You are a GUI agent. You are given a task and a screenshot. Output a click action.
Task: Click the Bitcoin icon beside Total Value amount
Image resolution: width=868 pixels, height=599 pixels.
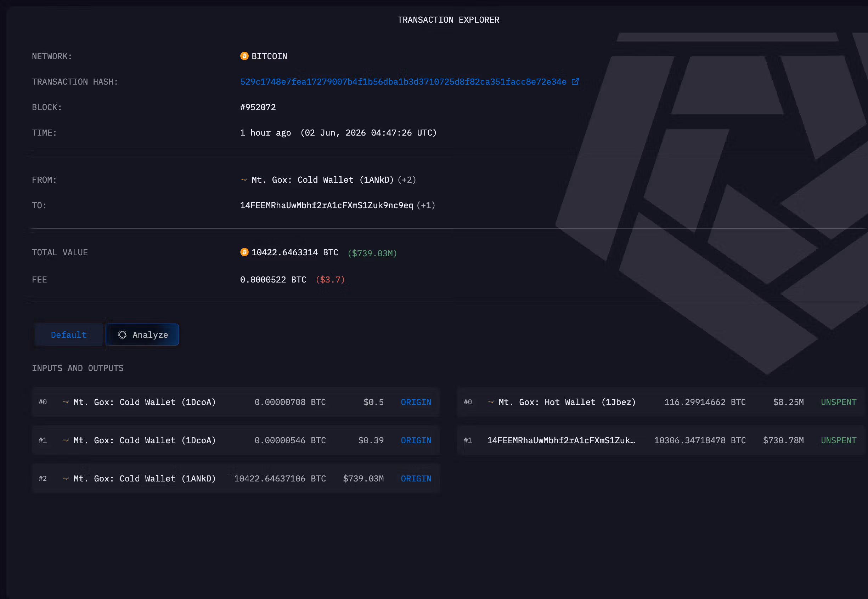[244, 252]
